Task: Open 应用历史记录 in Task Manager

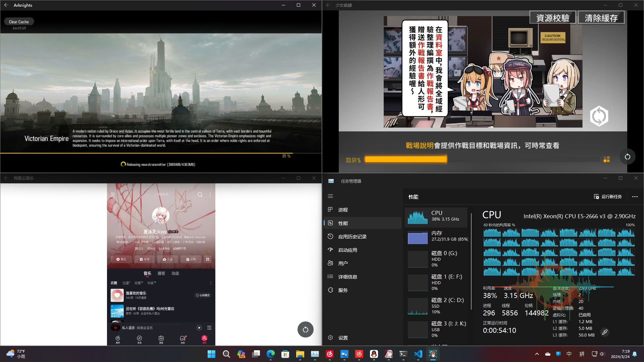Action: coord(363,236)
